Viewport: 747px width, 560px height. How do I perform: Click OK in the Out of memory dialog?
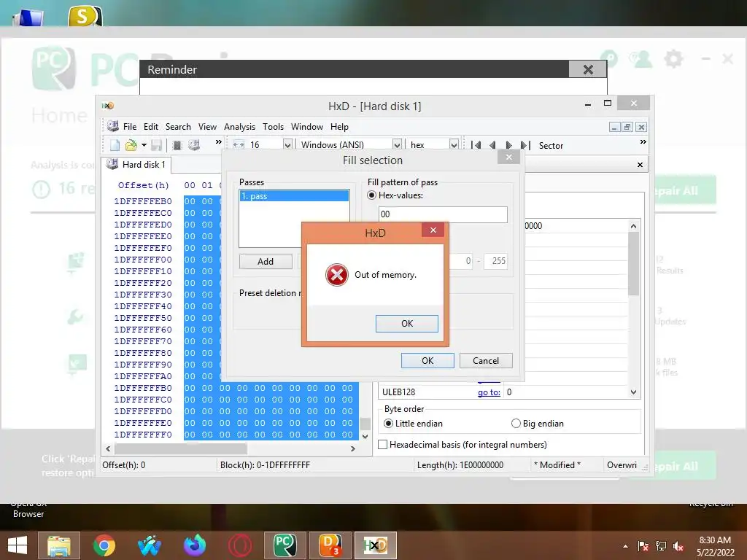click(407, 323)
